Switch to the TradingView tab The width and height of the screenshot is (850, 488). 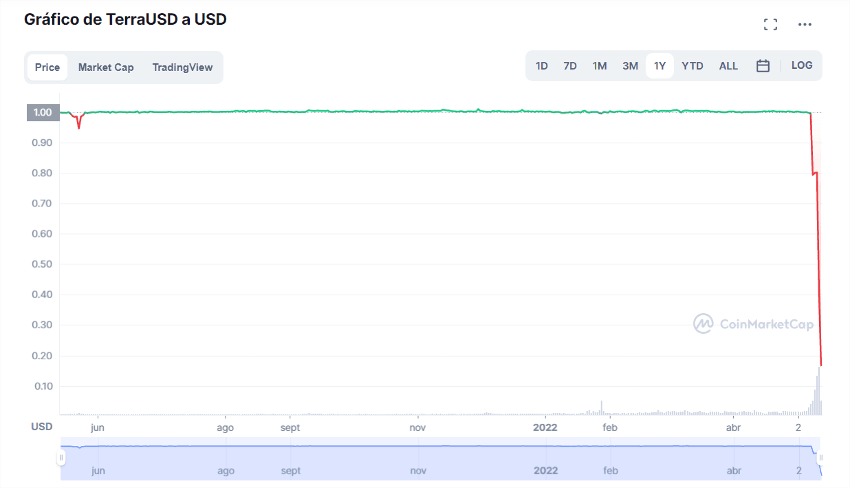coord(182,67)
